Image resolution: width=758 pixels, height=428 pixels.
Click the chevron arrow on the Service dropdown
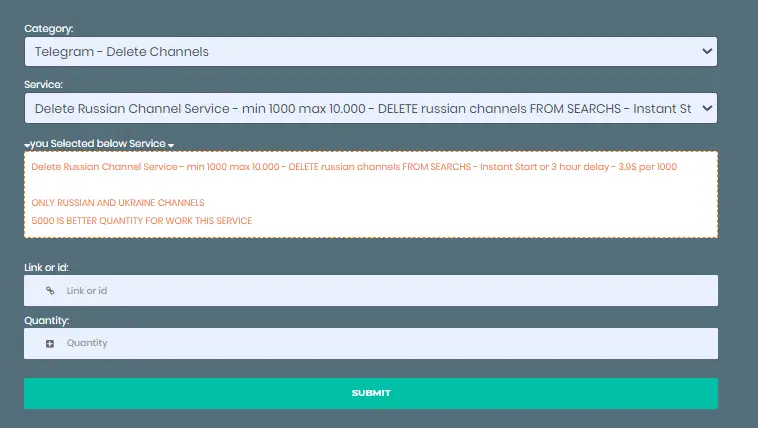click(x=707, y=108)
